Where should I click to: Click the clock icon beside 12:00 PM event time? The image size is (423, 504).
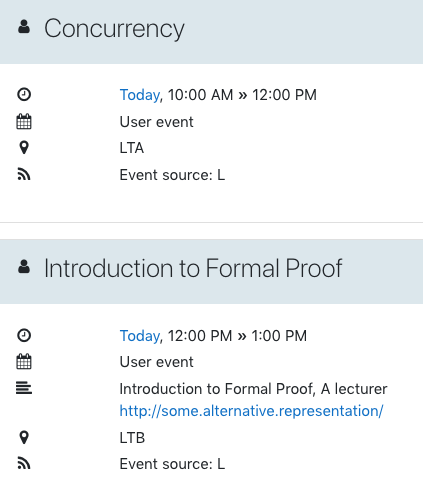click(x=24, y=335)
